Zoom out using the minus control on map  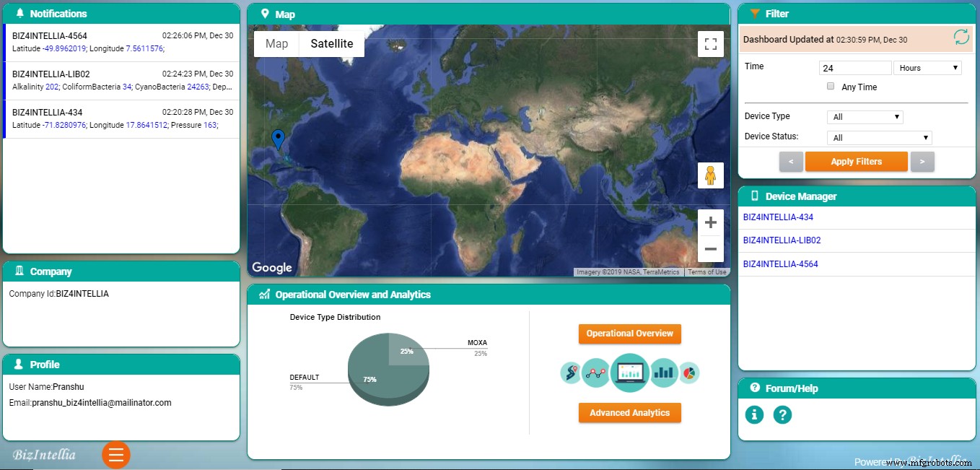[710, 248]
